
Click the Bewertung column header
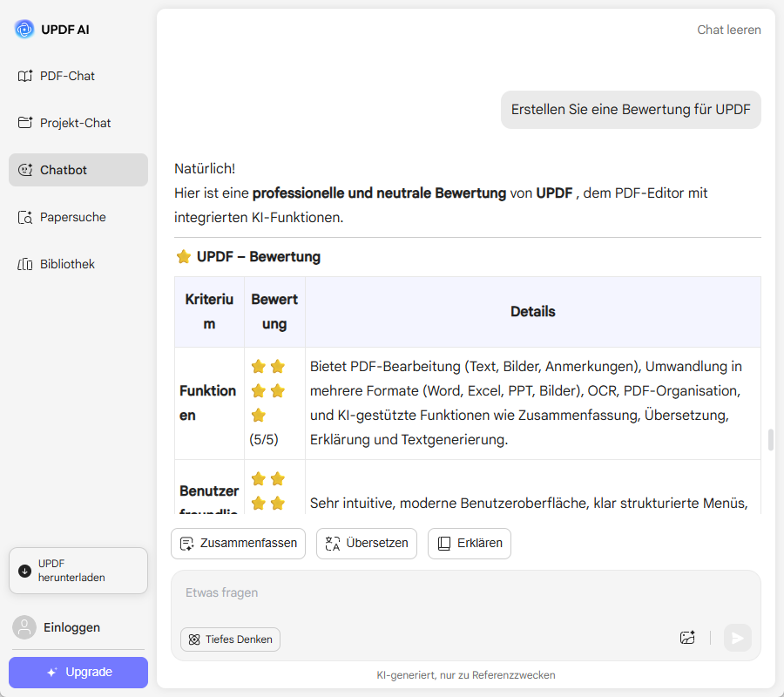coord(274,312)
